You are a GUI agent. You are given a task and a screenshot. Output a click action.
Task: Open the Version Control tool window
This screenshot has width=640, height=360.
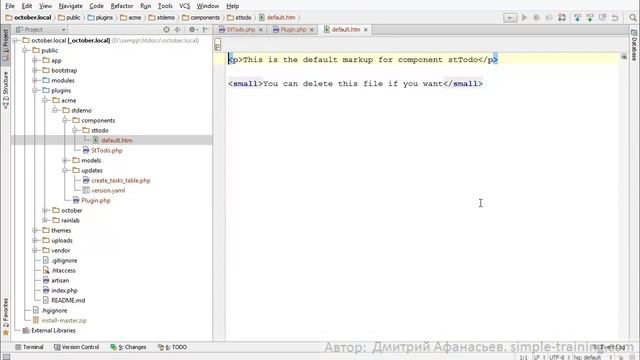click(76, 347)
